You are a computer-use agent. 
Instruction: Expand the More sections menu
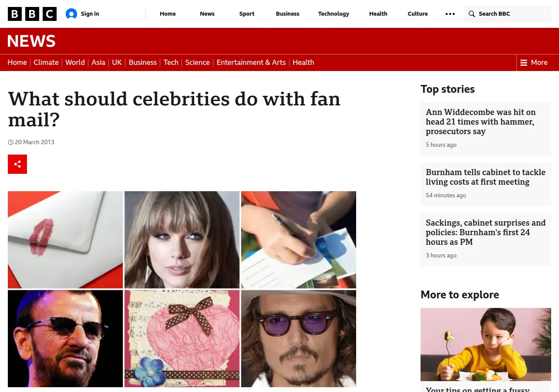[x=534, y=63]
